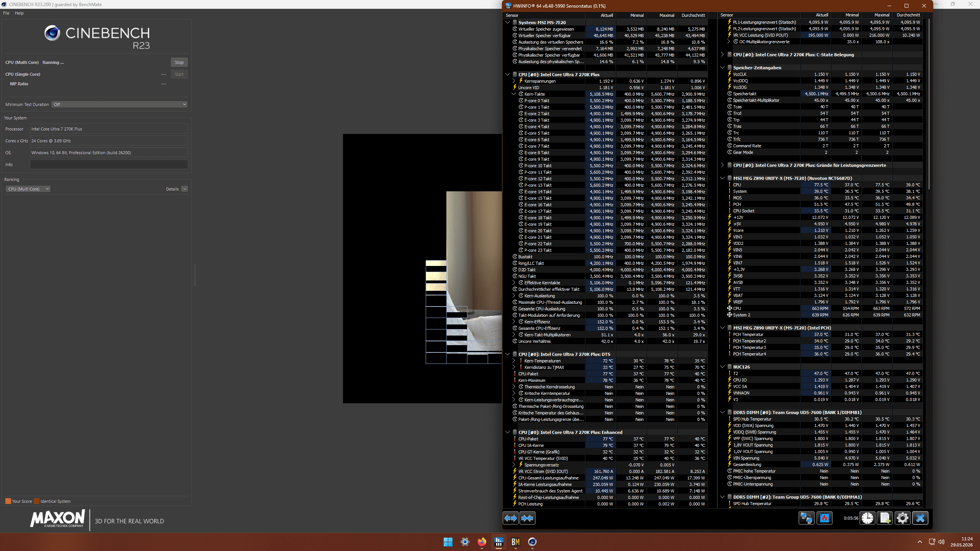Screen dimensions: 980x551
Task: Switch to HWiNFO in the taskbar
Action: tap(498, 542)
